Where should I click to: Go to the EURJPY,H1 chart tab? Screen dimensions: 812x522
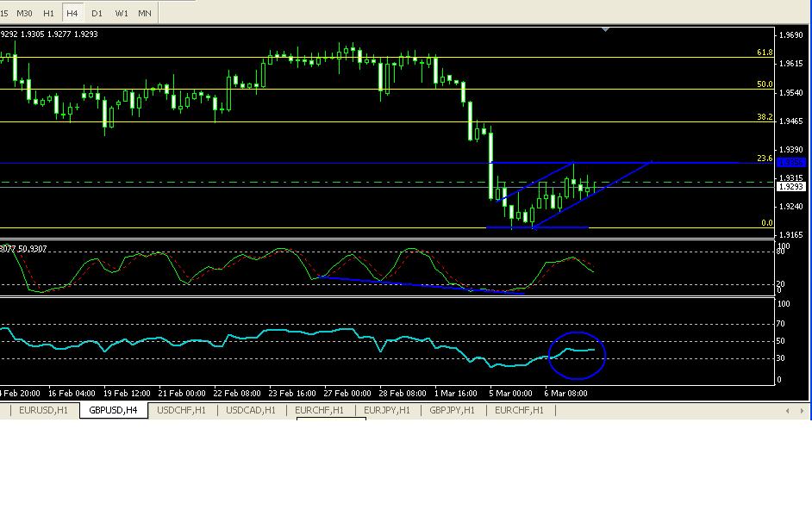[x=388, y=411]
